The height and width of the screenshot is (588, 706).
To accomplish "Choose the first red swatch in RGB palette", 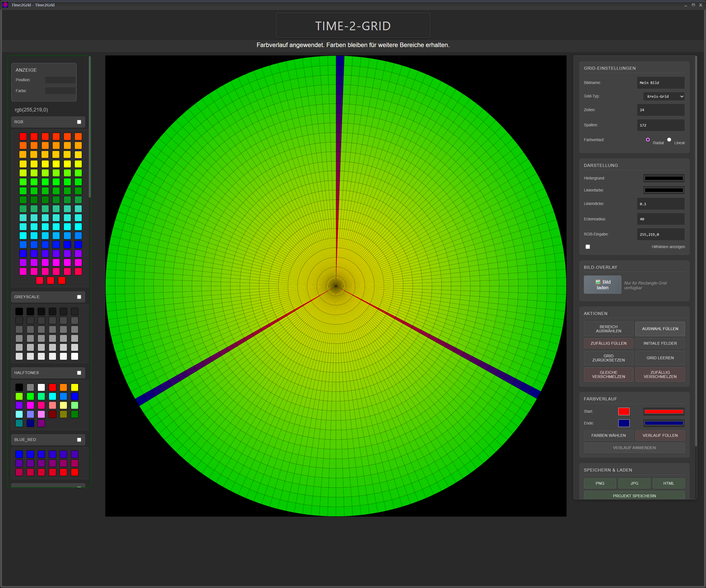I will point(23,136).
